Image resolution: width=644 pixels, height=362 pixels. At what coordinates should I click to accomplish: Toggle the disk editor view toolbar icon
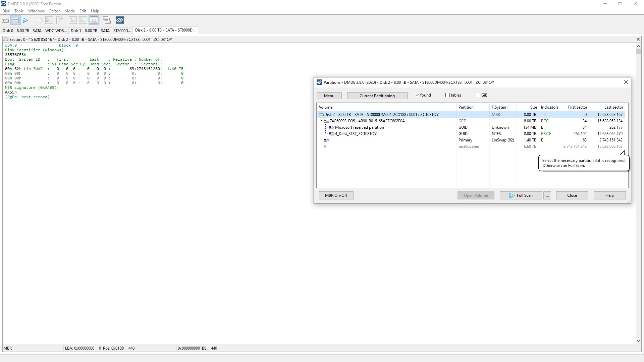click(x=94, y=20)
